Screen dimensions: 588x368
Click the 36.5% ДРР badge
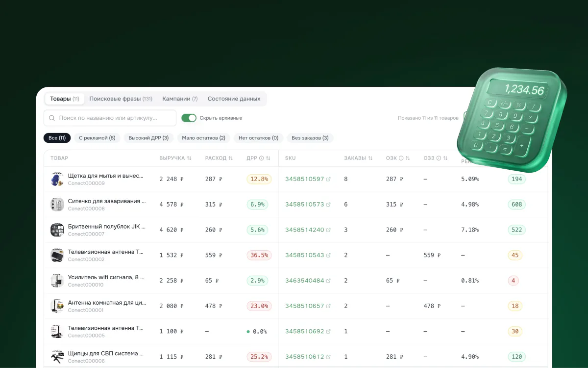[x=259, y=255]
